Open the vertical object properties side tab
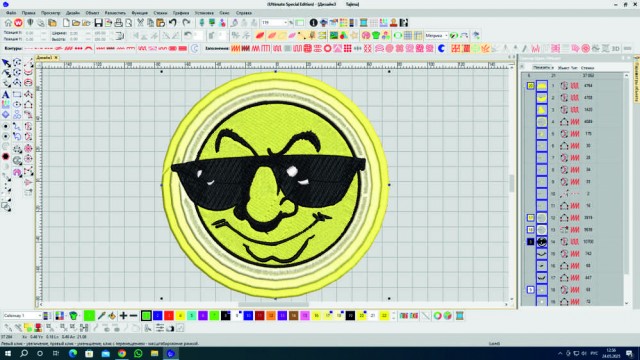 636,80
